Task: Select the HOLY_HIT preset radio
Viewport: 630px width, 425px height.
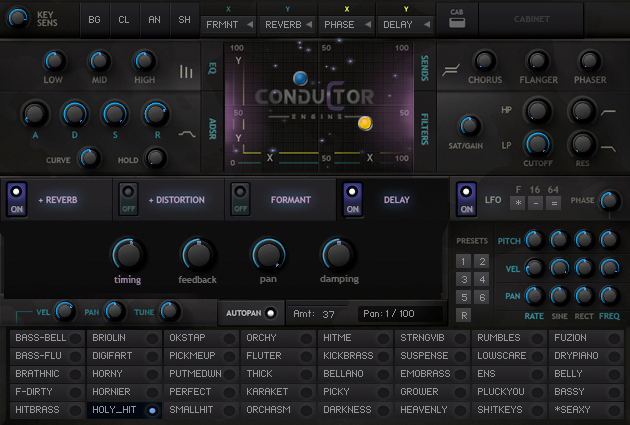Action: coord(152,411)
